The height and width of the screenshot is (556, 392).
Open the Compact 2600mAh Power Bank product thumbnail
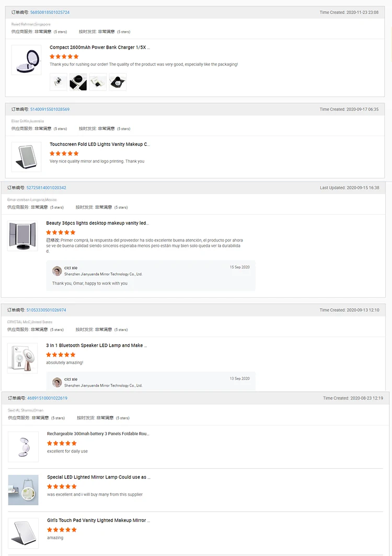point(26,60)
